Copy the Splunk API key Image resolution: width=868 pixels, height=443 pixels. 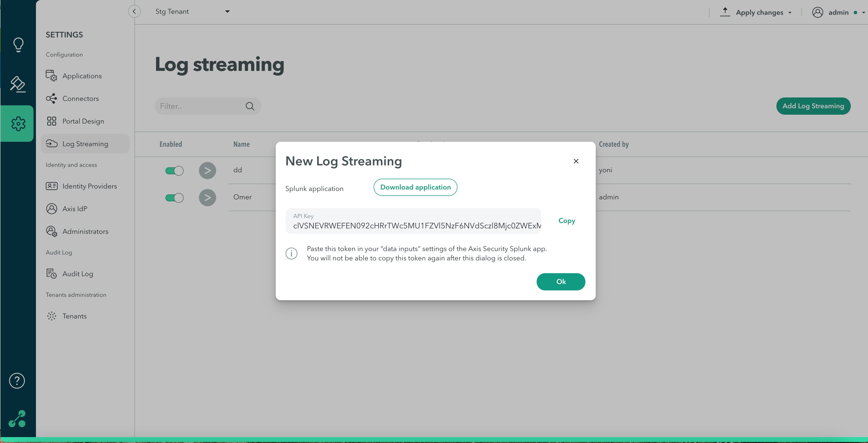click(x=566, y=221)
